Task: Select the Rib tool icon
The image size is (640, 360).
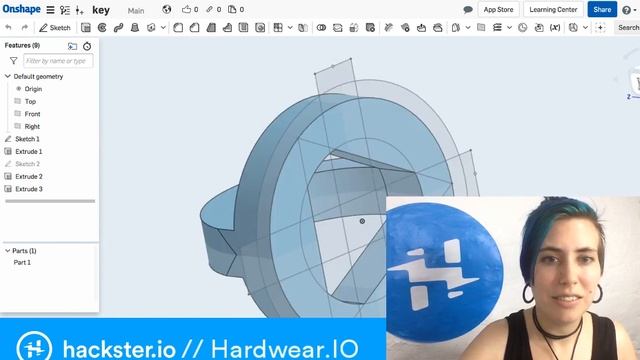Action: (227, 28)
